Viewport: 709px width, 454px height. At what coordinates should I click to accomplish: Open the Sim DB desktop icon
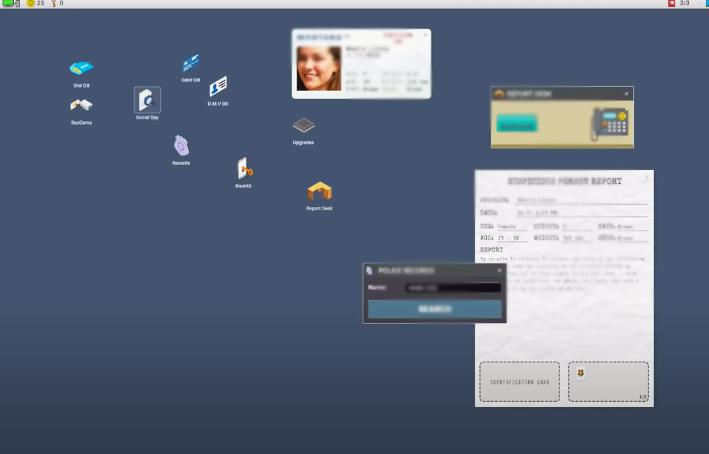pos(81,72)
